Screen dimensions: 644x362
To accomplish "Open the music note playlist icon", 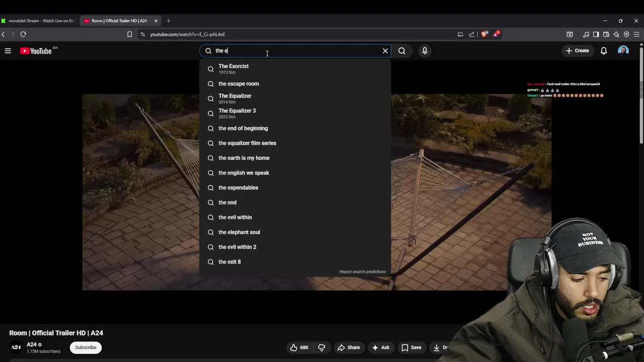I will click(586, 34).
